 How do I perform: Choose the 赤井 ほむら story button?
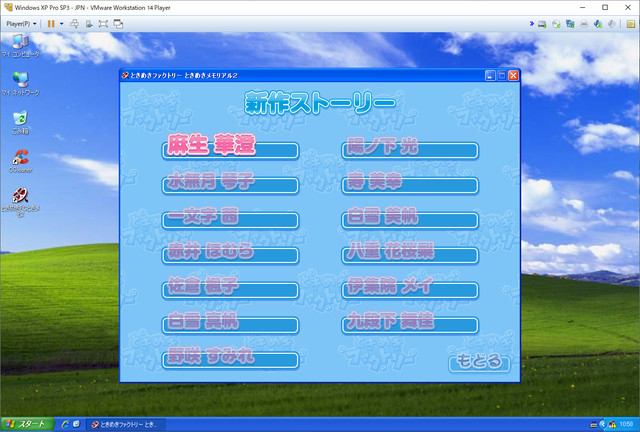(230, 255)
